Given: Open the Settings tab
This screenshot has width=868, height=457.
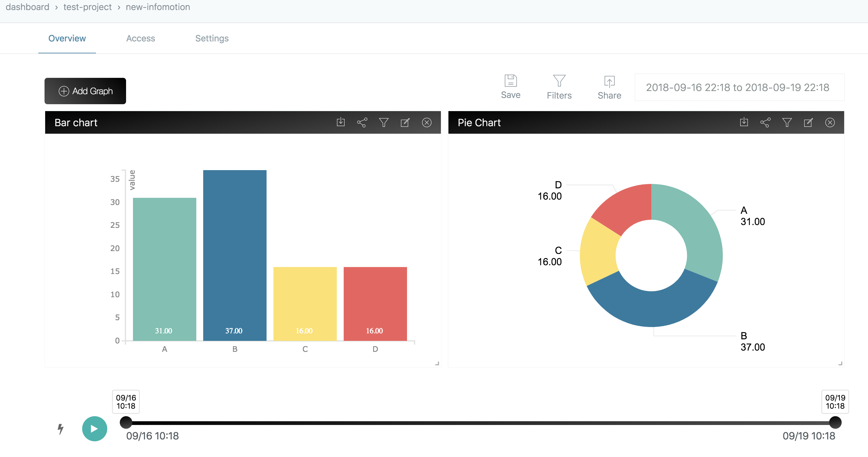Looking at the screenshot, I should click(212, 38).
